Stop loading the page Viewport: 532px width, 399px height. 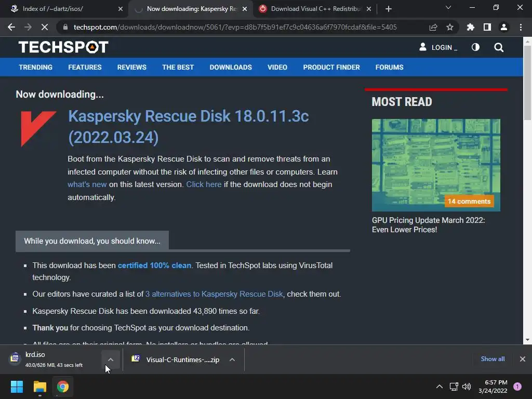pos(45,27)
